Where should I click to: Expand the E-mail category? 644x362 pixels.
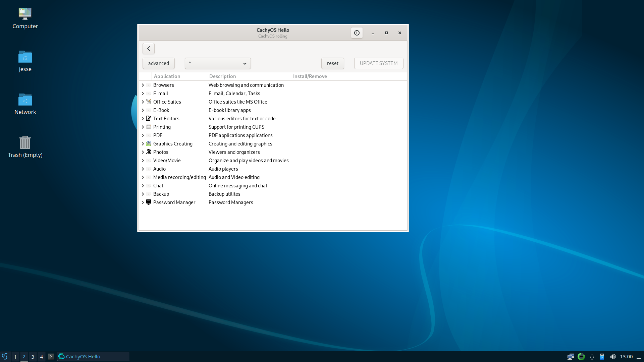click(x=143, y=94)
